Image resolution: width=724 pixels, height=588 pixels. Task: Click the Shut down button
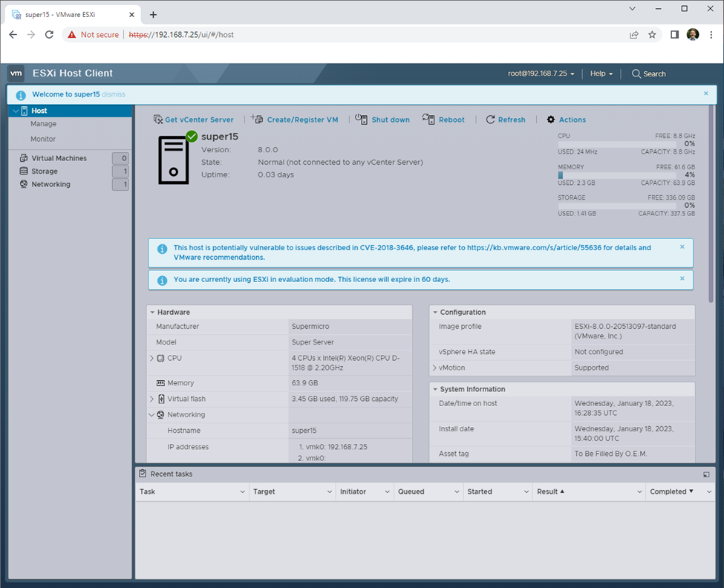(x=382, y=120)
